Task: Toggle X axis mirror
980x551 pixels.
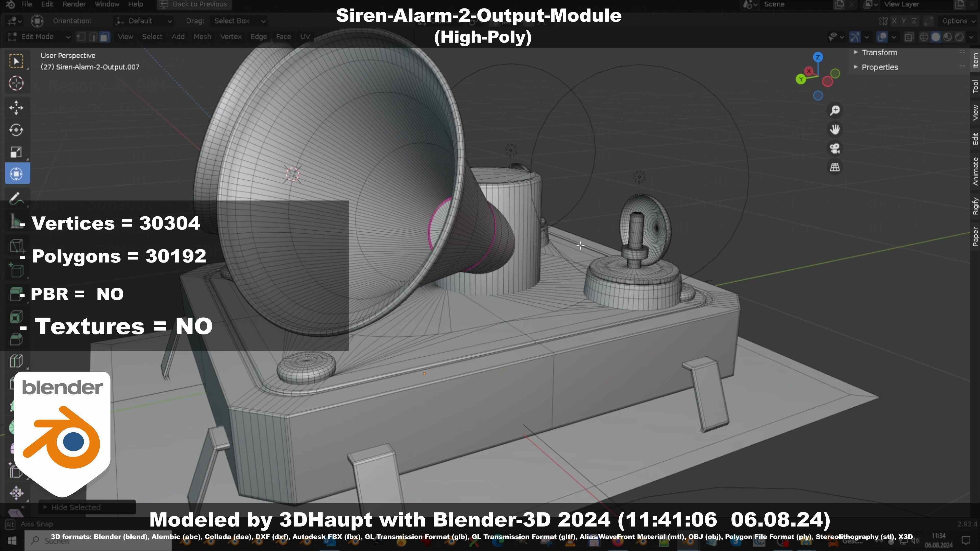Action: click(x=894, y=21)
